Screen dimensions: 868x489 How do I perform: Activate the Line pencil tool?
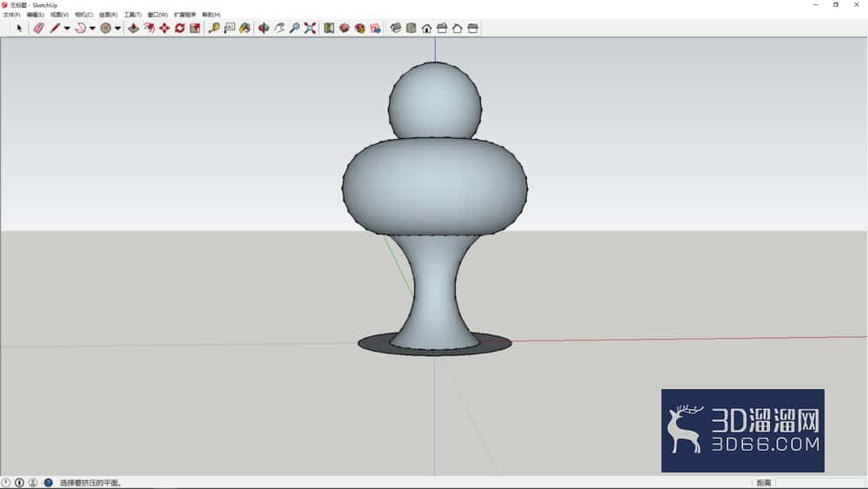(54, 29)
